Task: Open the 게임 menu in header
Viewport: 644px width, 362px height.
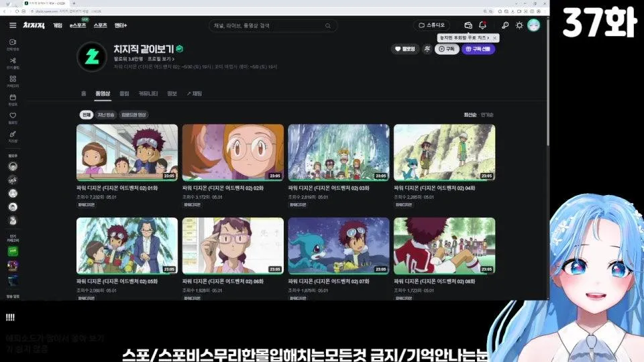Action: 58,25
